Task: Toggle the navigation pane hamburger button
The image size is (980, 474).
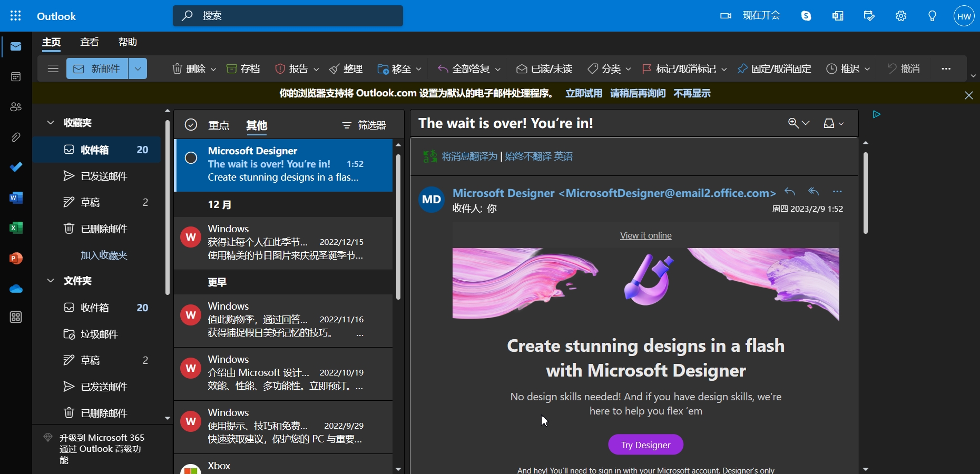Action: (x=53, y=68)
